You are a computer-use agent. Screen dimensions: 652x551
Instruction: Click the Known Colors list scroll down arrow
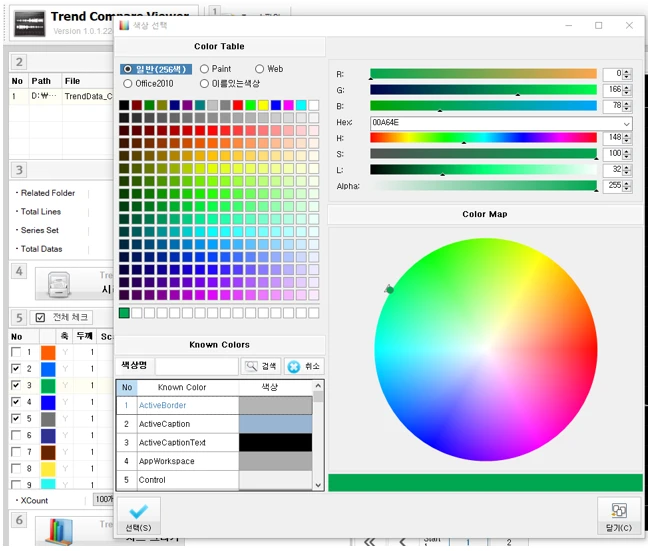(318, 485)
